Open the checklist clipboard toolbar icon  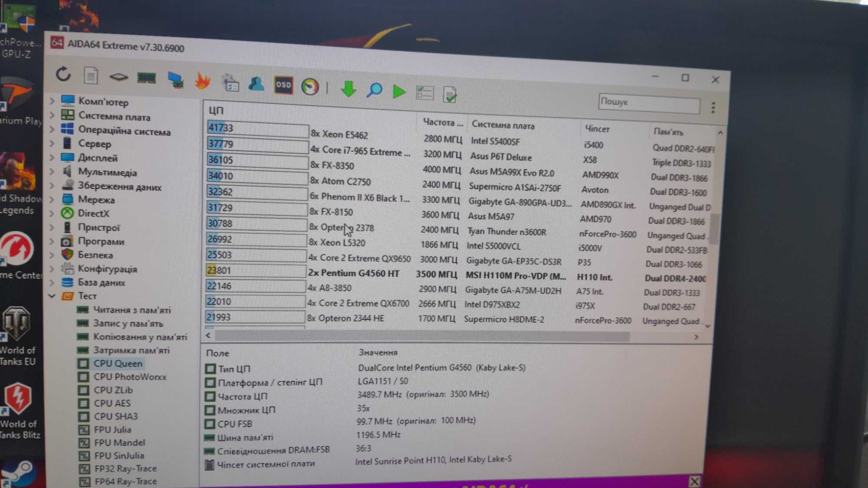pos(230,82)
